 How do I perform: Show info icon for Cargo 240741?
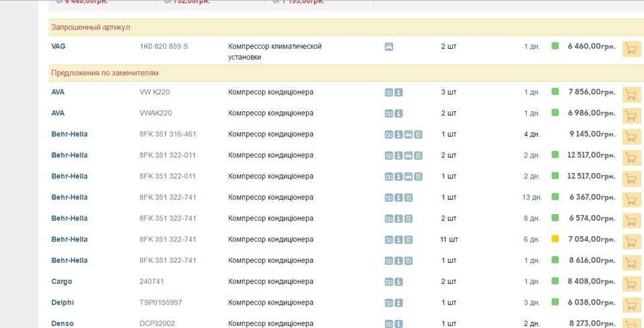click(x=398, y=282)
